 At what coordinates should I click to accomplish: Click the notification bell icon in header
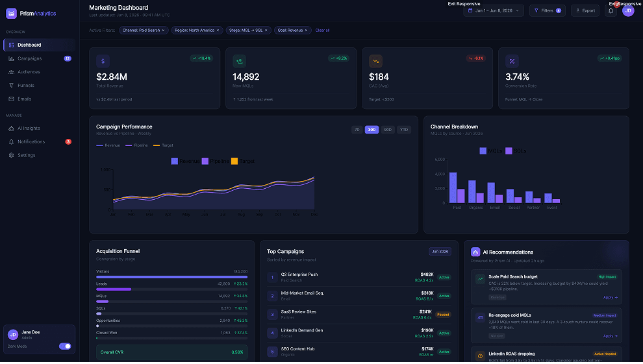tap(611, 10)
